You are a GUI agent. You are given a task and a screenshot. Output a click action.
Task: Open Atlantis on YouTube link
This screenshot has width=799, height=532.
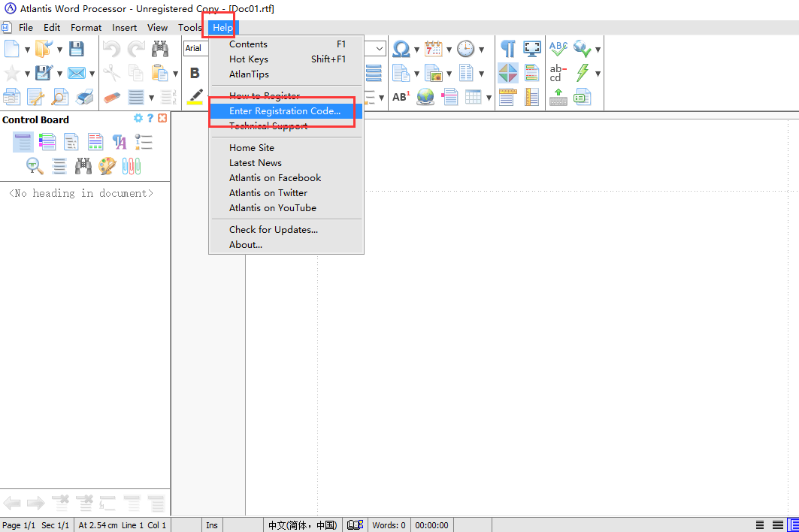pyautogui.click(x=272, y=208)
